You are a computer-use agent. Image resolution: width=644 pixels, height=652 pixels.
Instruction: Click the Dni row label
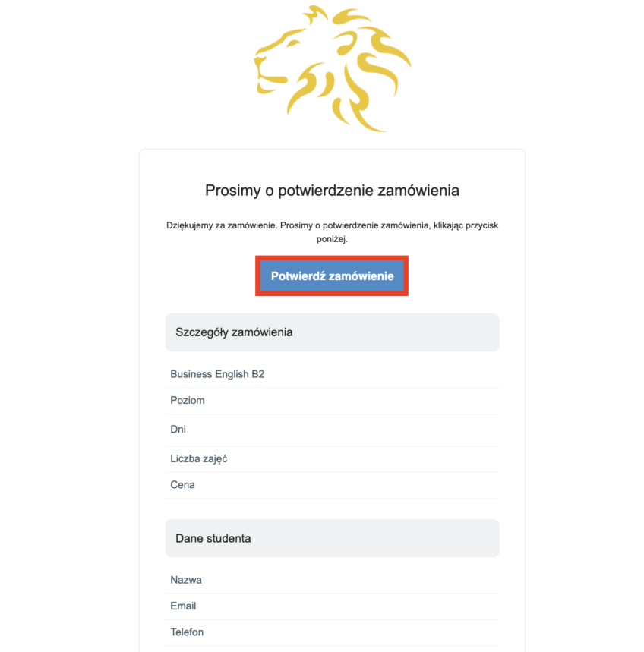[178, 430]
